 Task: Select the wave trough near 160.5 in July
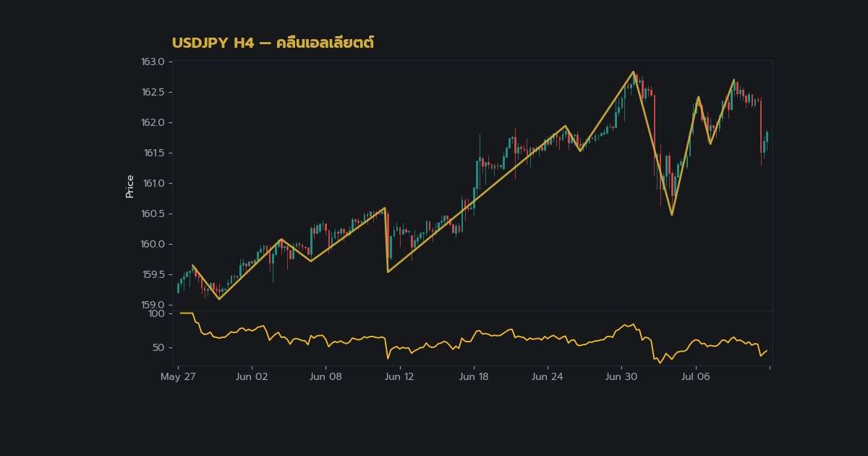(672, 214)
